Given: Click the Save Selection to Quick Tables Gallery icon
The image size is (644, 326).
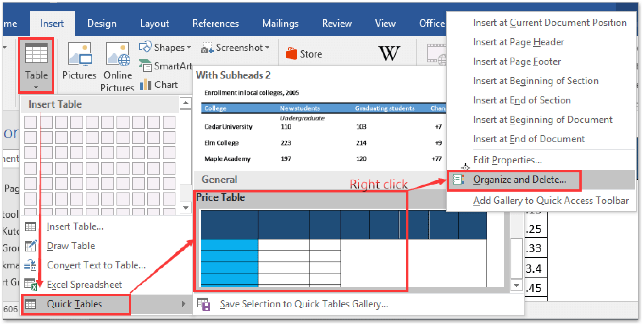Looking at the screenshot, I should click(204, 304).
